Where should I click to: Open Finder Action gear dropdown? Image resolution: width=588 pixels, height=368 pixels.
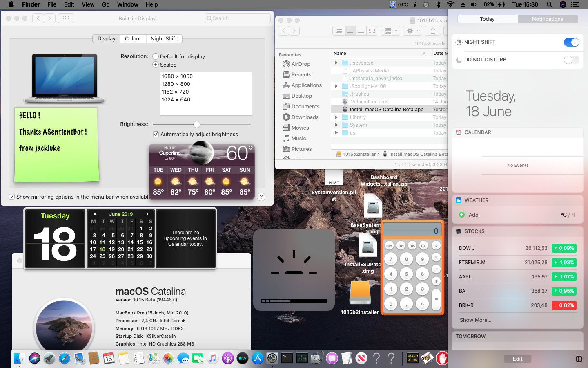(x=413, y=31)
